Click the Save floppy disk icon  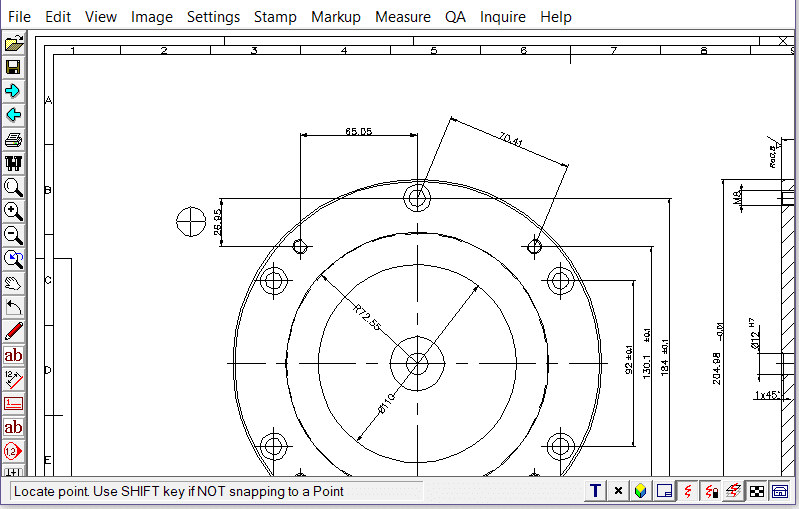(x=13, y=67)
